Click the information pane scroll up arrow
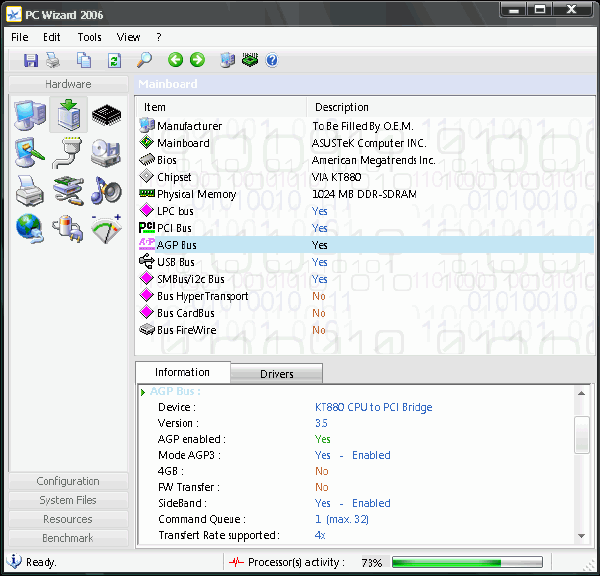Image resolution: width=600 pixels, height=576 pixels. [581, 393]
